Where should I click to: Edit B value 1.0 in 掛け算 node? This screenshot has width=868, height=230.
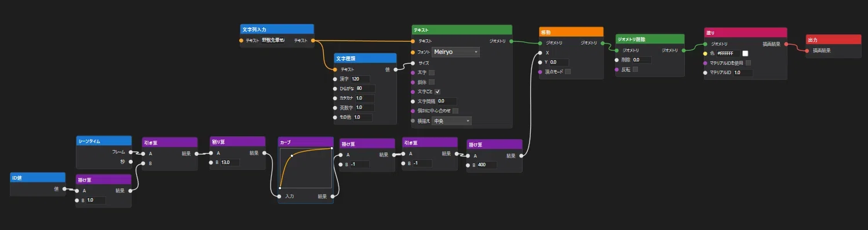(x=96, y=200)
